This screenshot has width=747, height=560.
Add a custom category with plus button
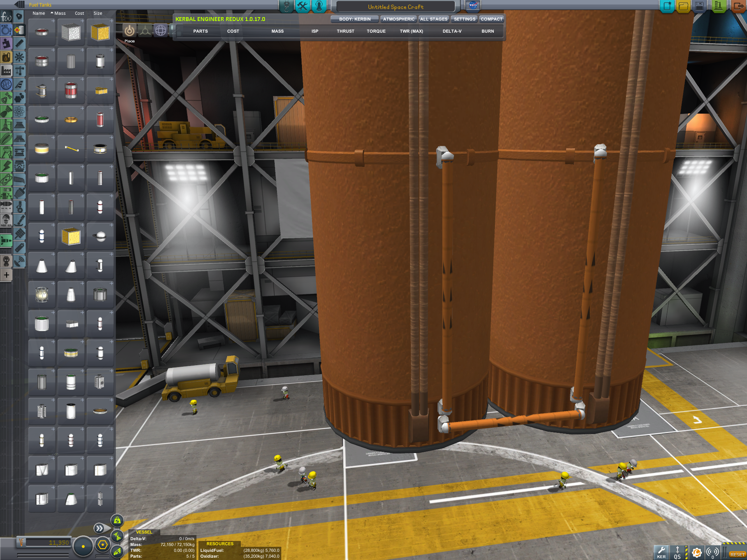click(x=6, y=275)
